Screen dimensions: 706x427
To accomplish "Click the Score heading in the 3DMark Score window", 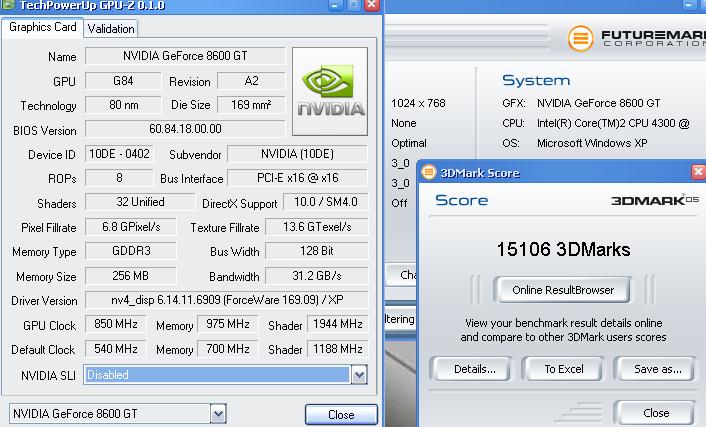I will coord(462,200).
